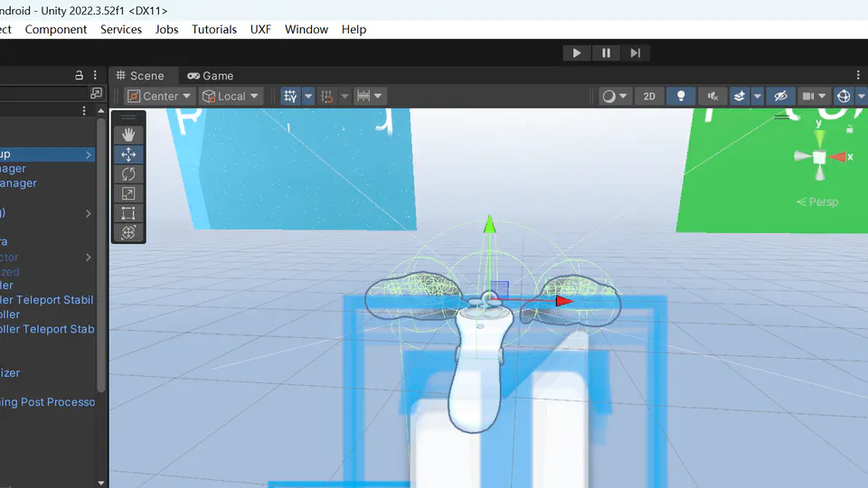Toggle scene gizmos icon
Image resolution: width=868 pixels, height=488 pixels.
[x=843, y=97]
